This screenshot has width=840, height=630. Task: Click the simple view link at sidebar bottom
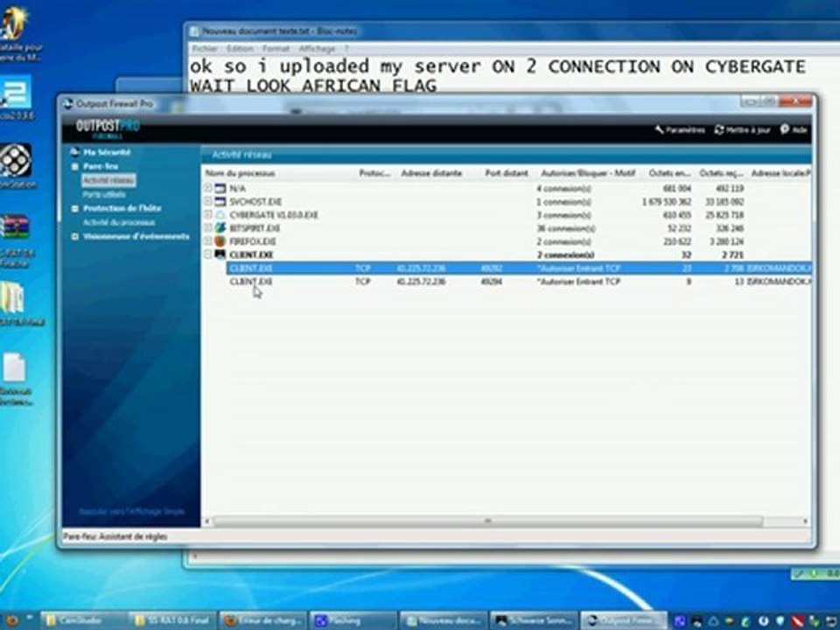pos(132,512)
